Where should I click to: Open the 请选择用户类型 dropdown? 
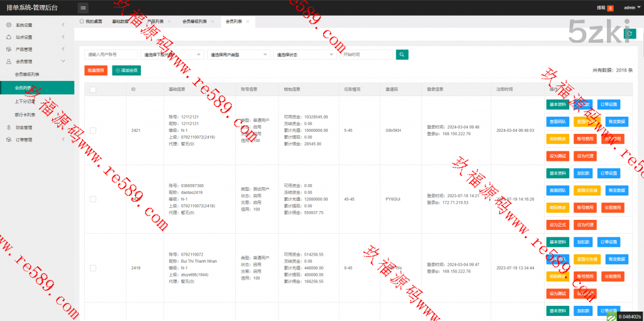(x=238, y=55)
